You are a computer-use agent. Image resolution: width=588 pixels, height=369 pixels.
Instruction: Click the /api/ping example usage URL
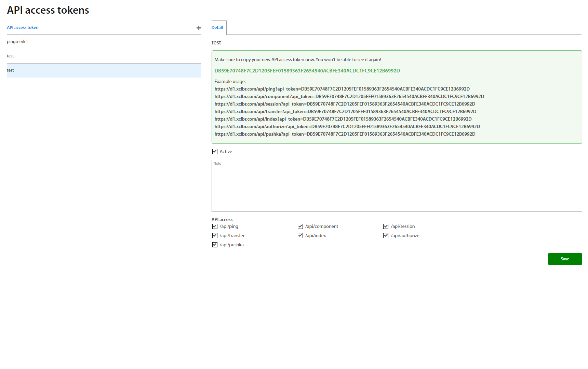pos(342,89)
